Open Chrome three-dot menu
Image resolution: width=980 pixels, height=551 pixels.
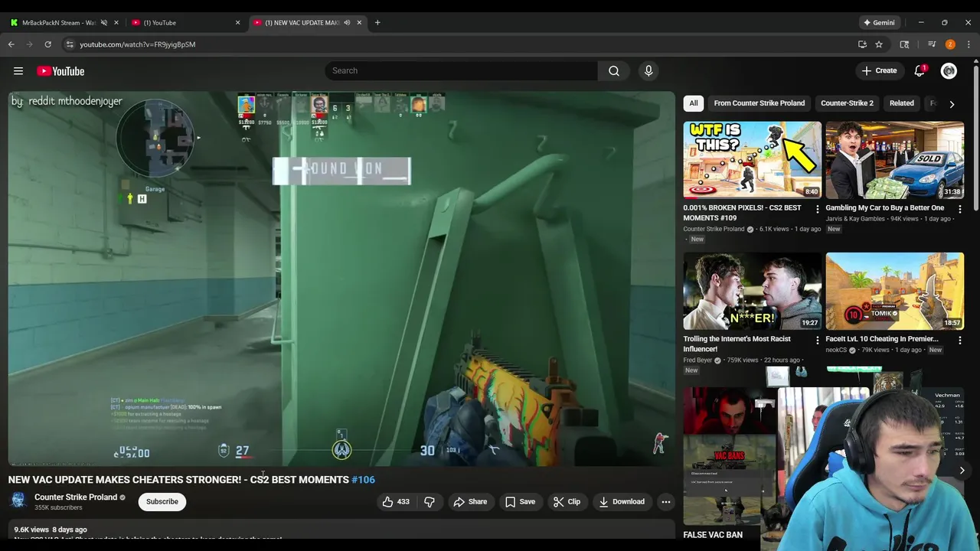click(969, 44)
